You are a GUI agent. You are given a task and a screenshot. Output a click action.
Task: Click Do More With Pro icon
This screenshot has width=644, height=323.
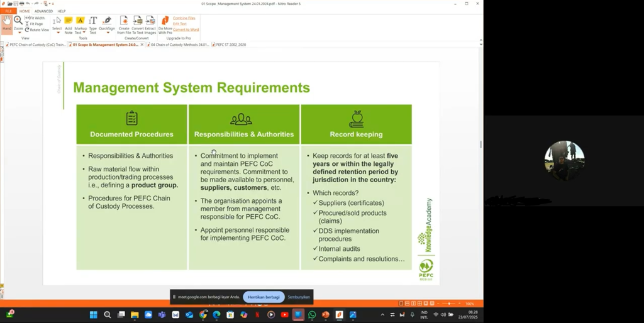[x=165, y=24]
